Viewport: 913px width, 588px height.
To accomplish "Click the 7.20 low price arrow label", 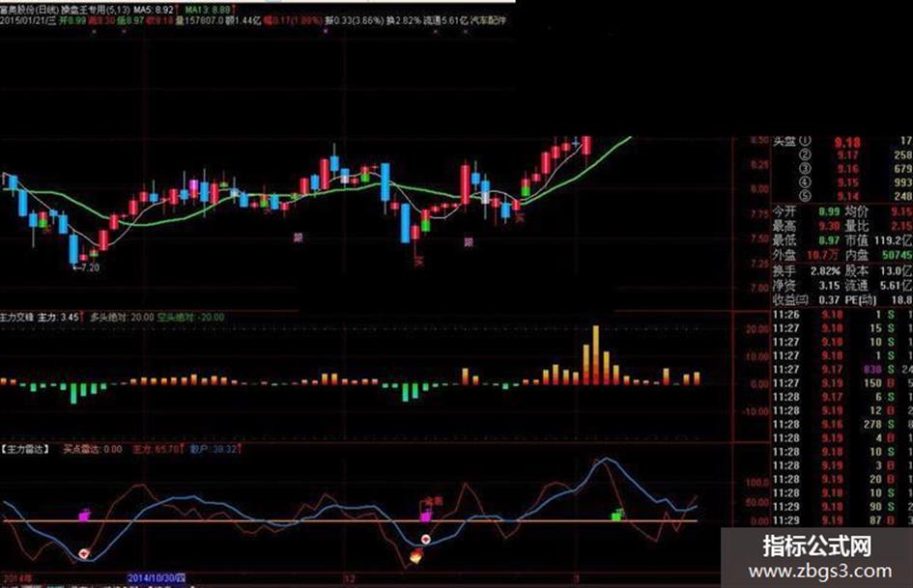I will (86, 267).
